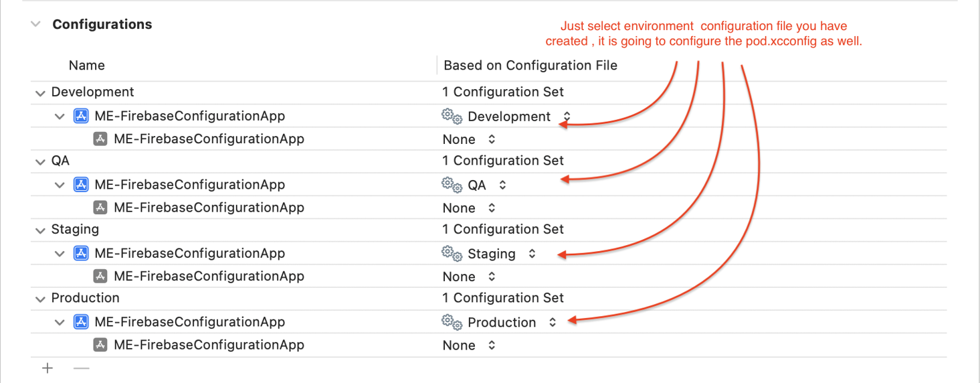Click gray target icon under Staging

click(x=100, y=276)
